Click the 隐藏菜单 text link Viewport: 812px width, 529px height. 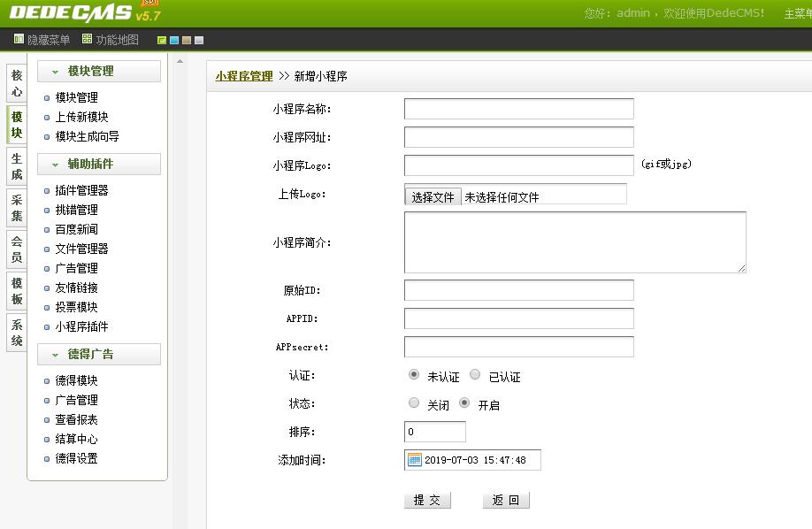point(49,40)
